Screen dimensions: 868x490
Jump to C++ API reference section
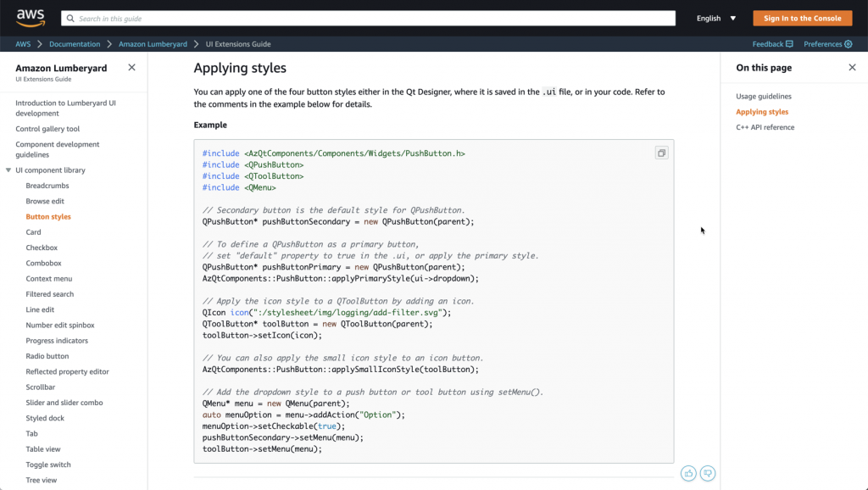coord(765,127)
